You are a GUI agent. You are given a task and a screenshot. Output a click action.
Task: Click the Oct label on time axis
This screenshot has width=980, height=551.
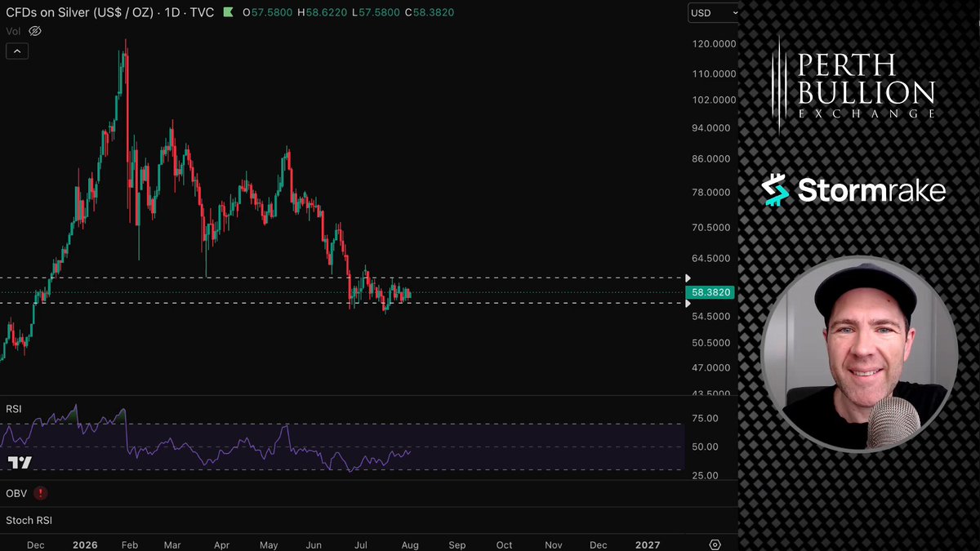(505, 544)
